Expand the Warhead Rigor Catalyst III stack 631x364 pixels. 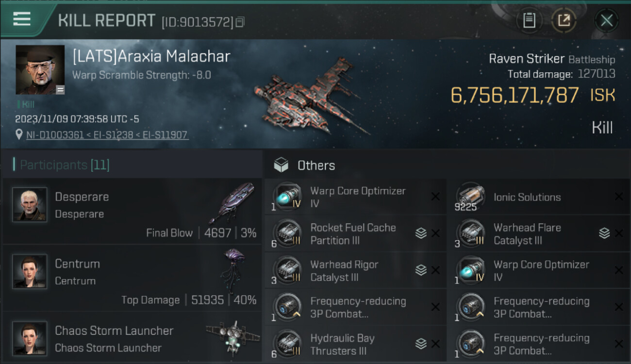(x=421, y=270)
